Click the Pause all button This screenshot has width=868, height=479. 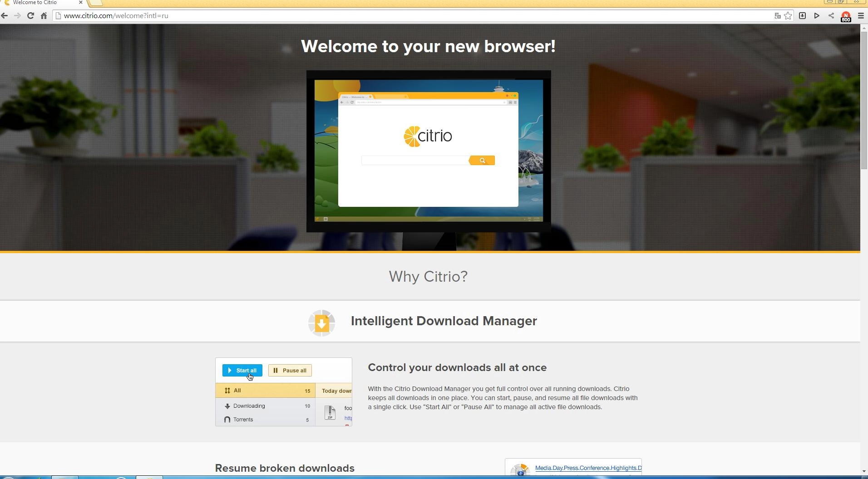click(290, 371)
